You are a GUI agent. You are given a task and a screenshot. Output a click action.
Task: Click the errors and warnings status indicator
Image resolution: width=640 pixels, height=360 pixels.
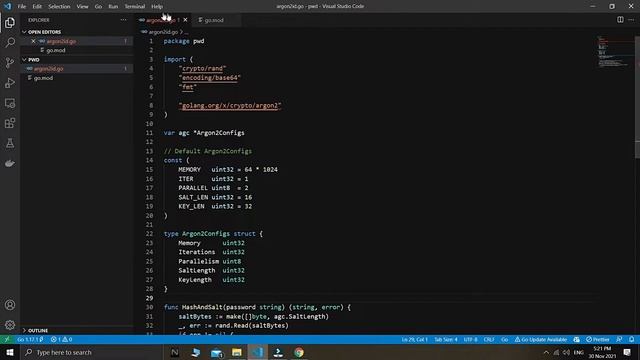point(61,340)
